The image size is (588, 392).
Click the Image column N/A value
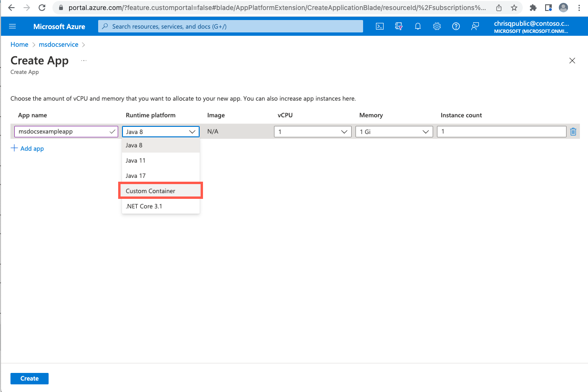pyautogui.click(x=213, y=131)
